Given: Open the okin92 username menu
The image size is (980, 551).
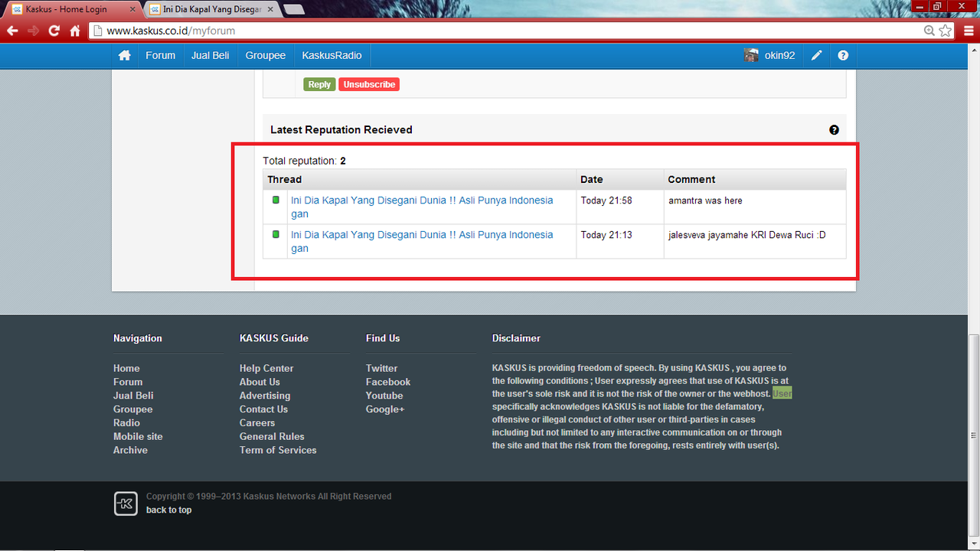Looking at the screenshot, I should [779, 56].
